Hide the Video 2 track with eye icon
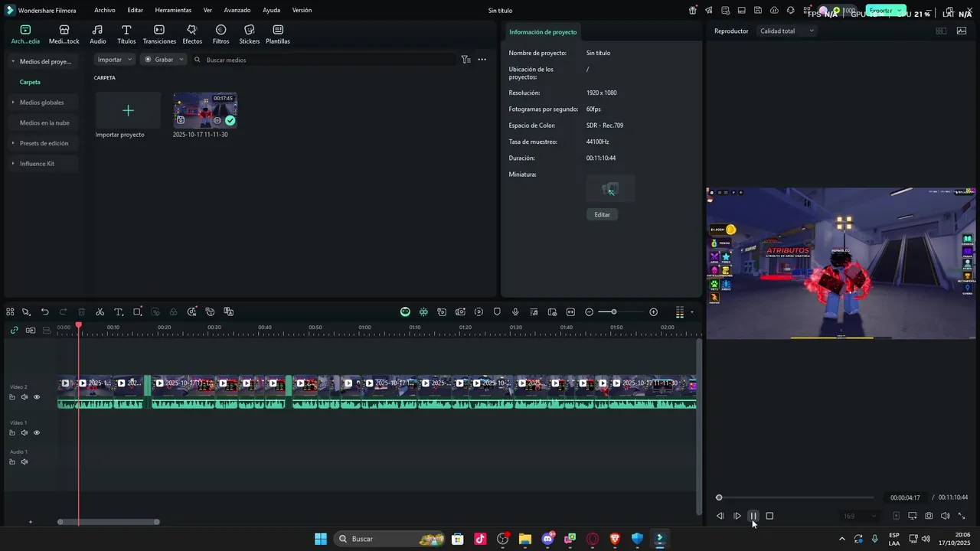980x551 pixels. coord(36,397)
